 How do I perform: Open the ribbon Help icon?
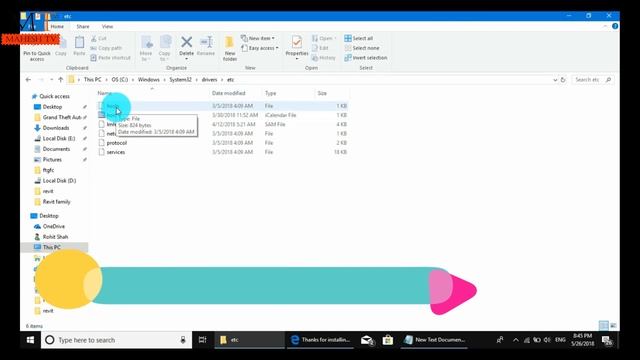615,27
